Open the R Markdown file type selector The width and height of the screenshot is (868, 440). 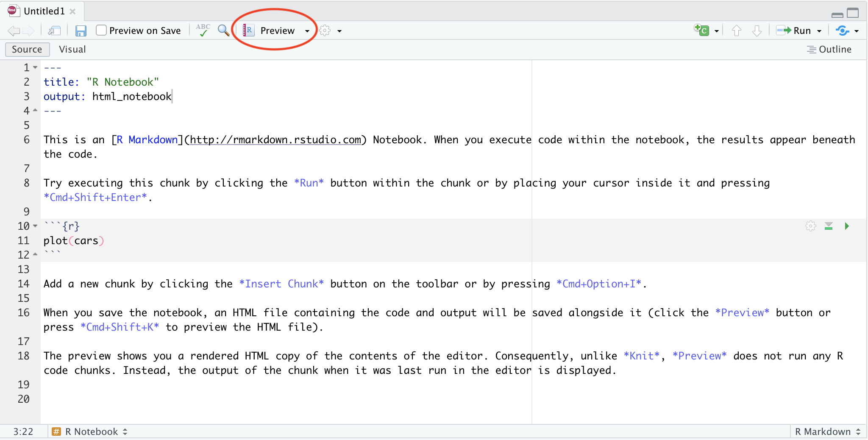827,432
